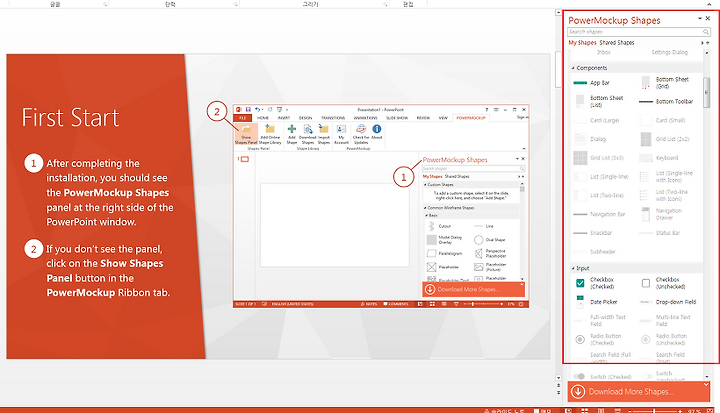This screenshot has width=720, height=413.
Task: Switch to the Shared Shapes tab
Action: pos(617,43)
